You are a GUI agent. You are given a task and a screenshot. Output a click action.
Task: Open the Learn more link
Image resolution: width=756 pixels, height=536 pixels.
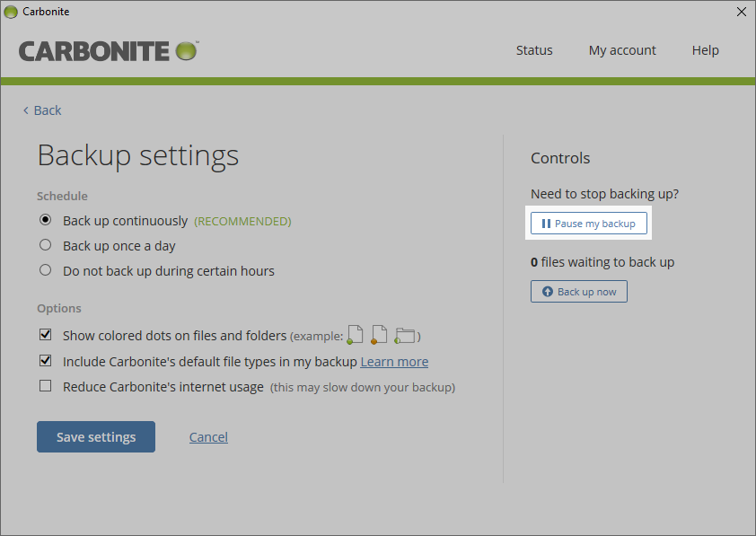[x=394, y=362]
